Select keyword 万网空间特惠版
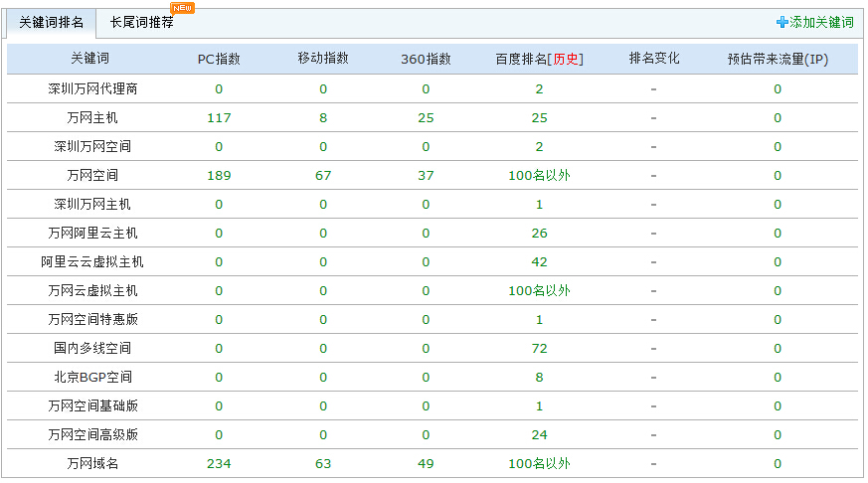868x483 pixels. pyautogui.click(x=92, y=319)
